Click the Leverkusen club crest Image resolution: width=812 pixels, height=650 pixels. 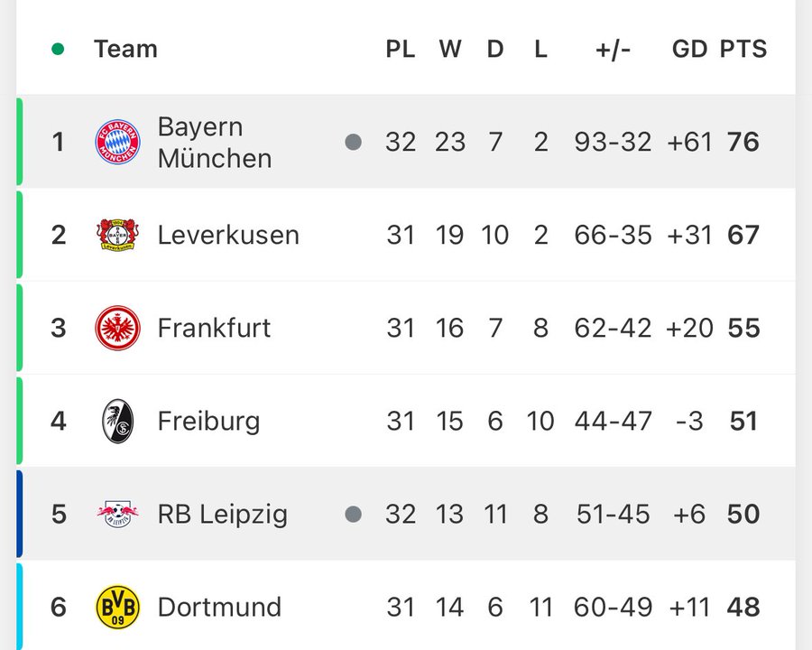point(118,235)
